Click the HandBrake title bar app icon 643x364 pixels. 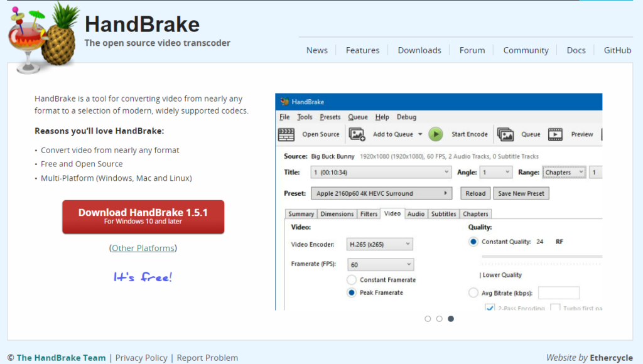pos(284,102)
